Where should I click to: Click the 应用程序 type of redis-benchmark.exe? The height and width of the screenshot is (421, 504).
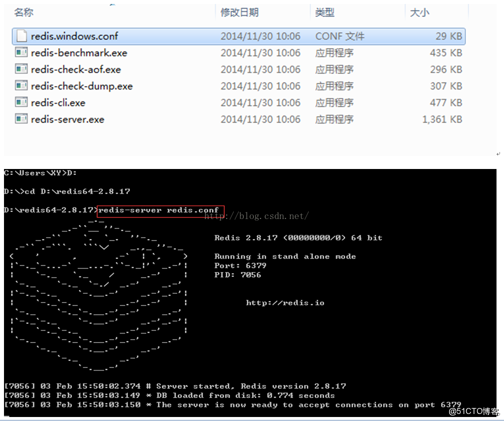pos(334,53)
